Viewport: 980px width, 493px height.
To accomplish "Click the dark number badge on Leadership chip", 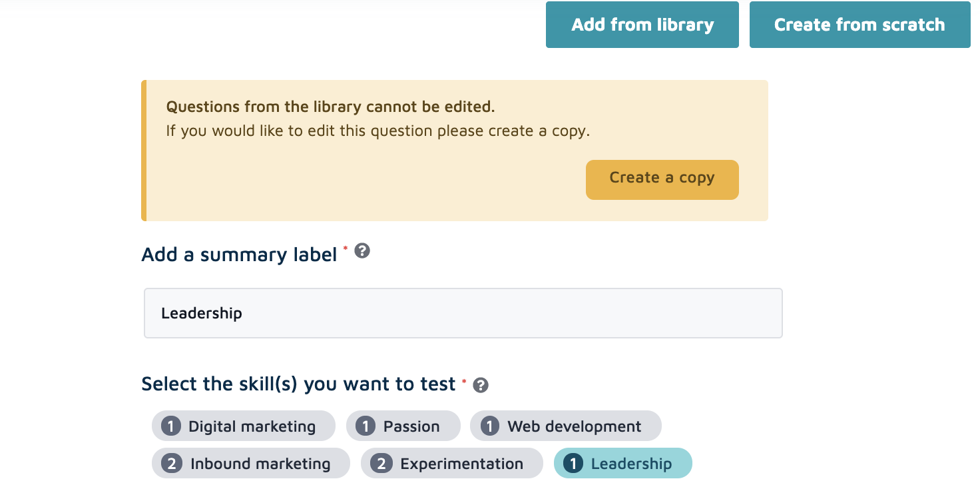I will [573, 464].
